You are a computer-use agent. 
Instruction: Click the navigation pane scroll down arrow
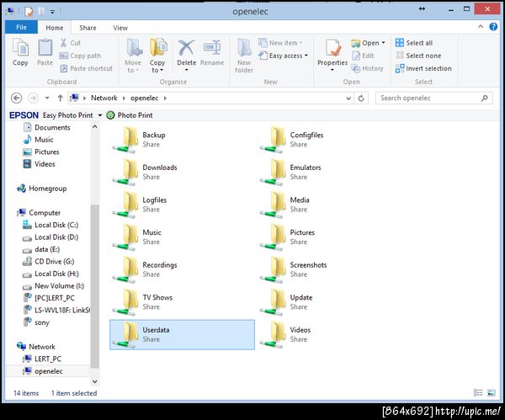94,381
